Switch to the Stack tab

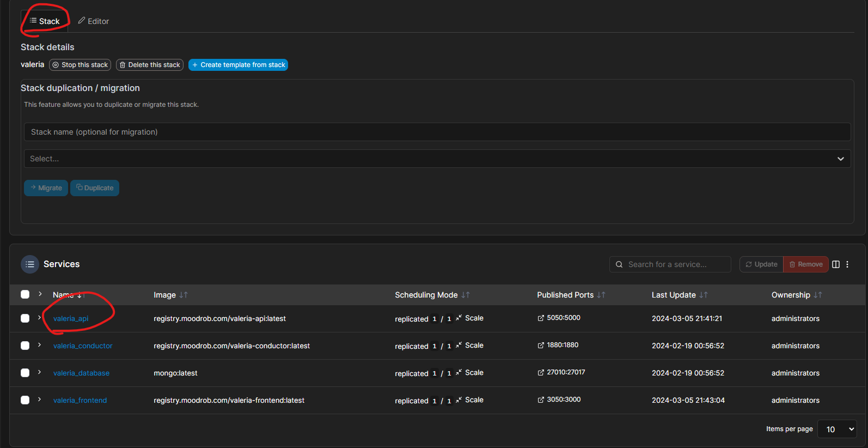click(45, 21)
